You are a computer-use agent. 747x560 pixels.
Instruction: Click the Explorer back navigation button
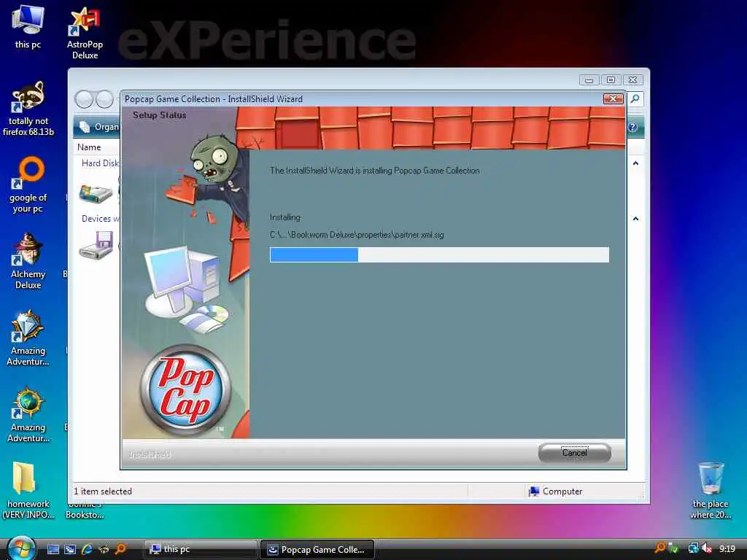pyautogui.click(x=85, y=99)
